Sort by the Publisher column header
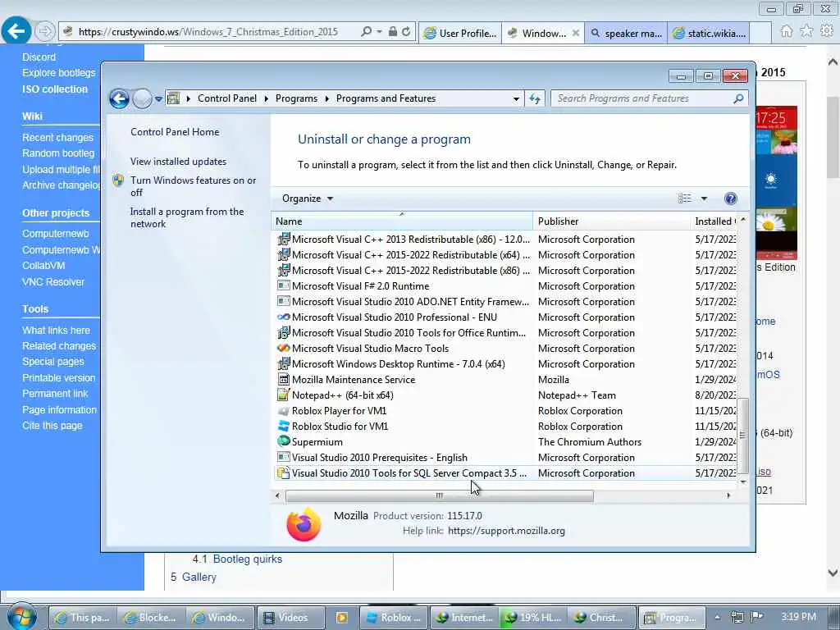This screenshot has height=630, width=840. coord(611,221)
